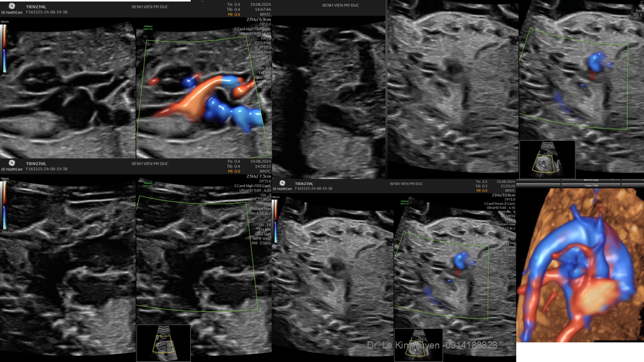This screenshot has height=362, width=644.
Task: Click patient name TIEN23W in the top-left header
Action: point(36,8)
